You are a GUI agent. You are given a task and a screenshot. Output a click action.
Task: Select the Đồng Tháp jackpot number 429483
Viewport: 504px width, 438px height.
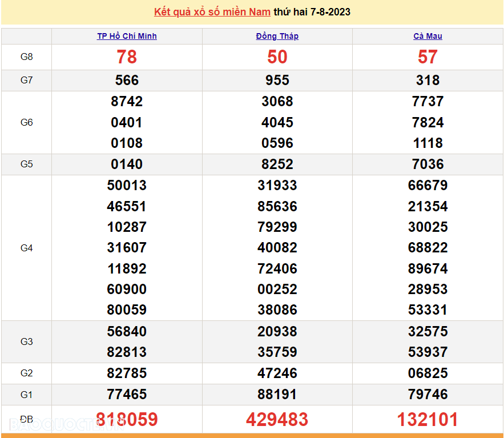(277, 420)
